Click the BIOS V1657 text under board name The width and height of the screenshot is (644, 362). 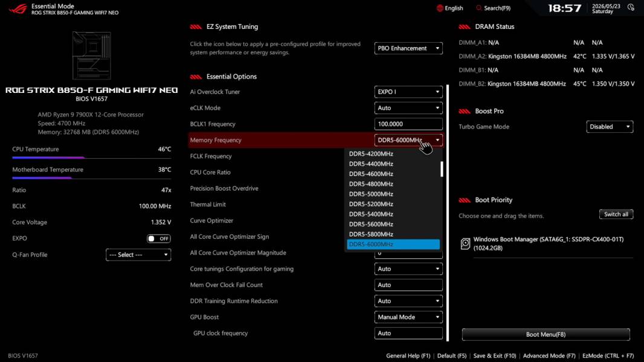tap(92, 99)
